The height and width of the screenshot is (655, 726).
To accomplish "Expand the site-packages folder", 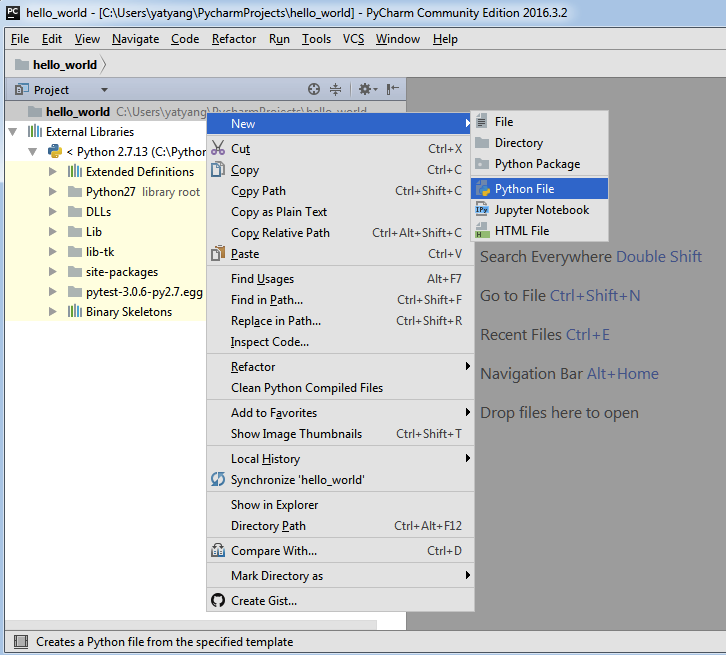I will pos(53,271).
